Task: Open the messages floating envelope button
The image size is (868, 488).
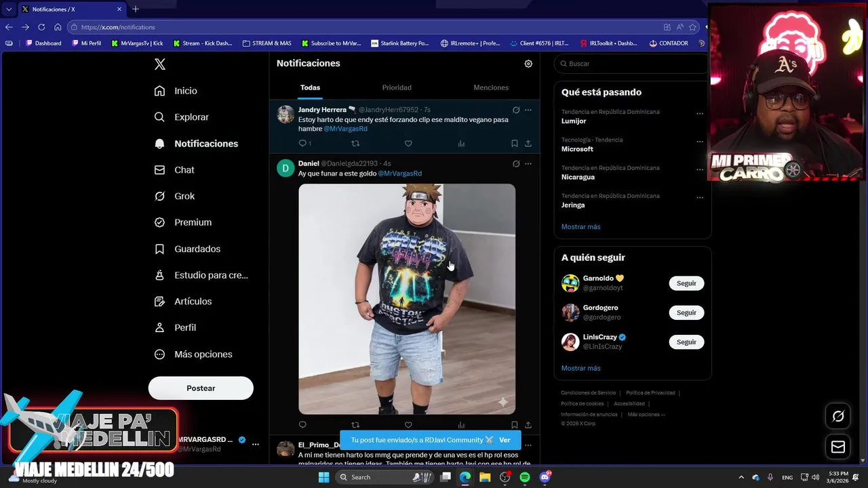Action: (x=838, y=447)
